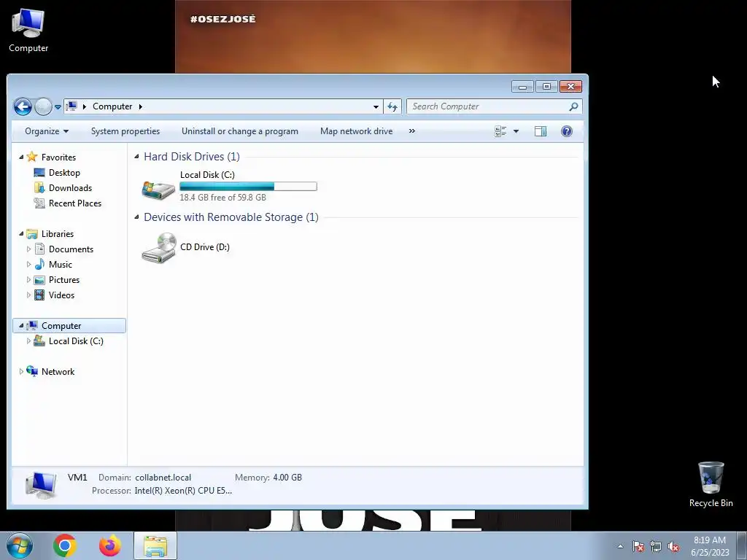Collapse the Favorites tree group
This screenshot has height=560, width=747.
click(21, 157)
